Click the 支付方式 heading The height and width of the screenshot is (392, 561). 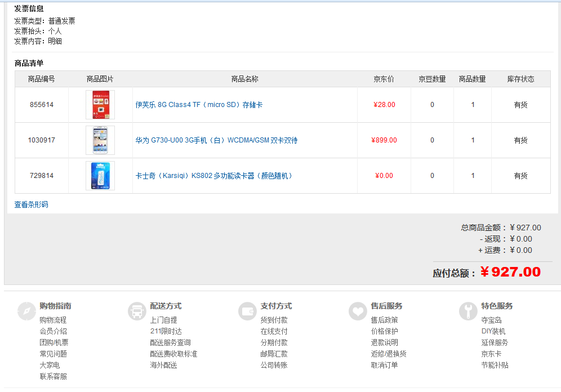click(276, 306)
